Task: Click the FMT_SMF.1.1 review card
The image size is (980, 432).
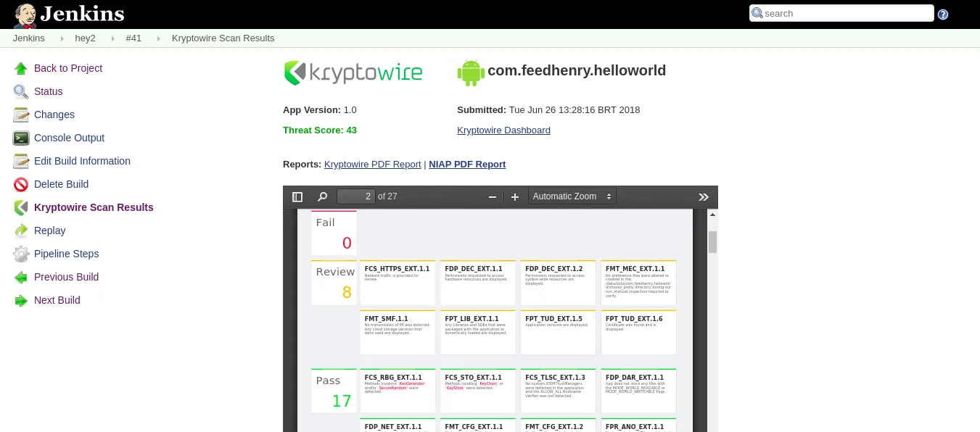Action: [398, 333]
